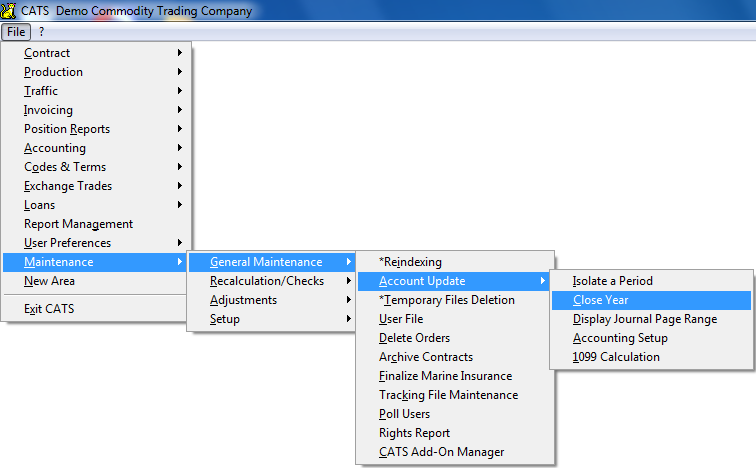
Task: Choose *Reindexing
Action: pyautogui.click(x=455, y=262)
